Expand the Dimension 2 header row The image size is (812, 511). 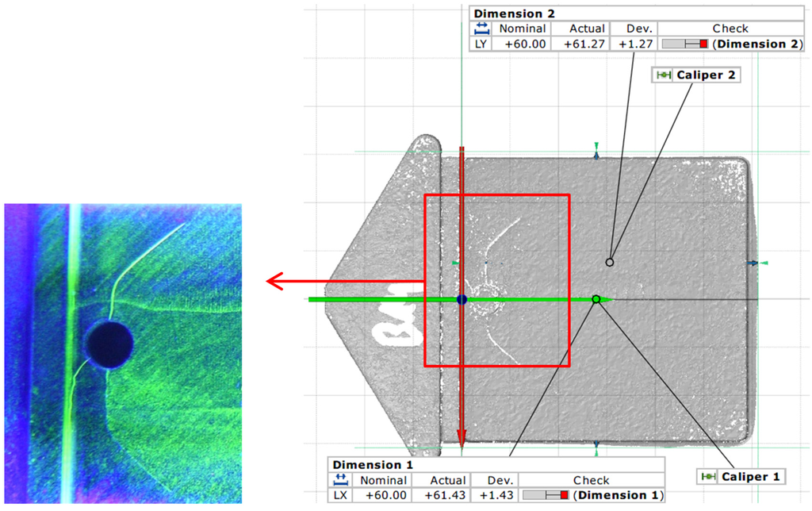[x=514, y=13]
